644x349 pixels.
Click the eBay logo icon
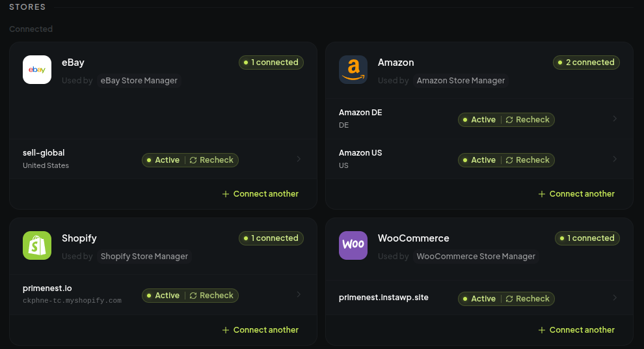37,70
